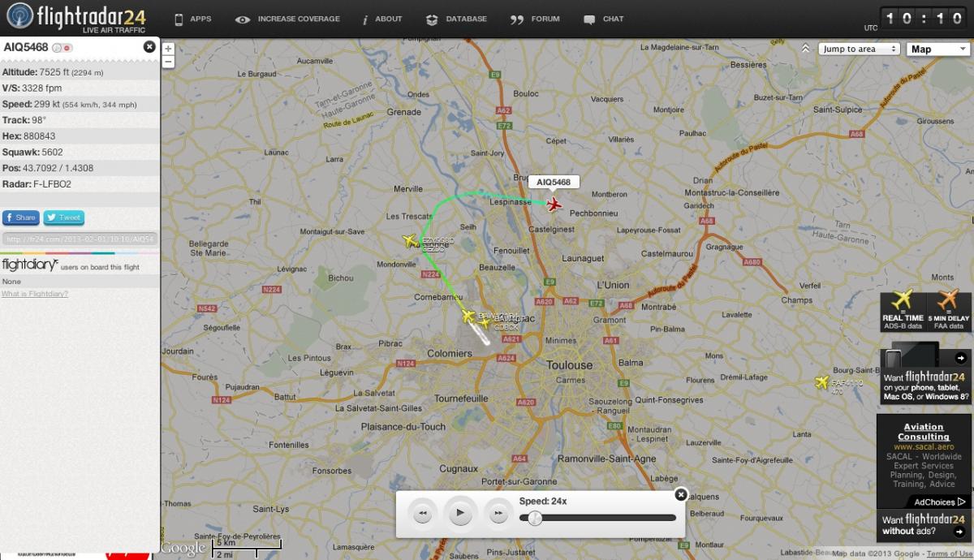Close the playback speed control bar
This screenshot has width=974, height=560.
[x=681, y=493]
